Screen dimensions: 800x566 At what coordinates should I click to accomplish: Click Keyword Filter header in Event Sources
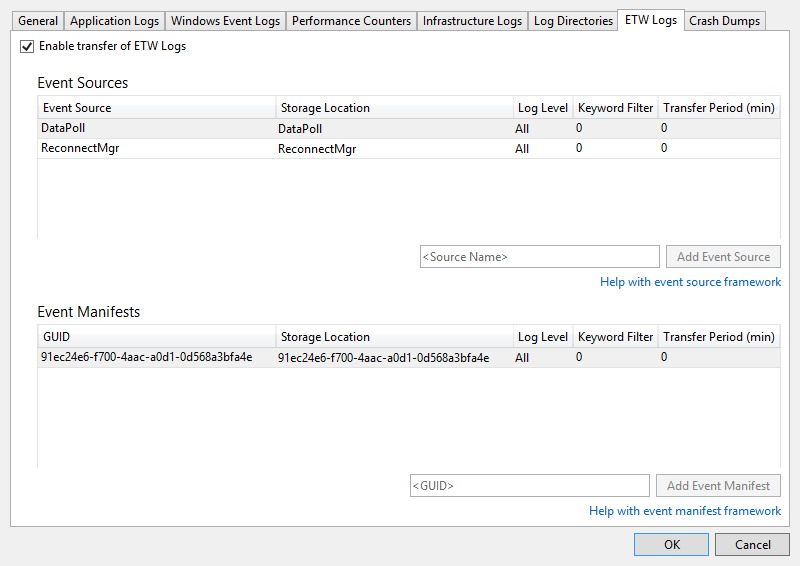[x=615, y=108]
